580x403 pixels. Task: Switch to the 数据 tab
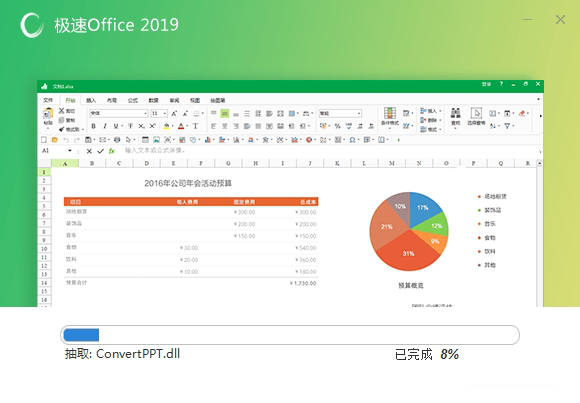[154, 100]
